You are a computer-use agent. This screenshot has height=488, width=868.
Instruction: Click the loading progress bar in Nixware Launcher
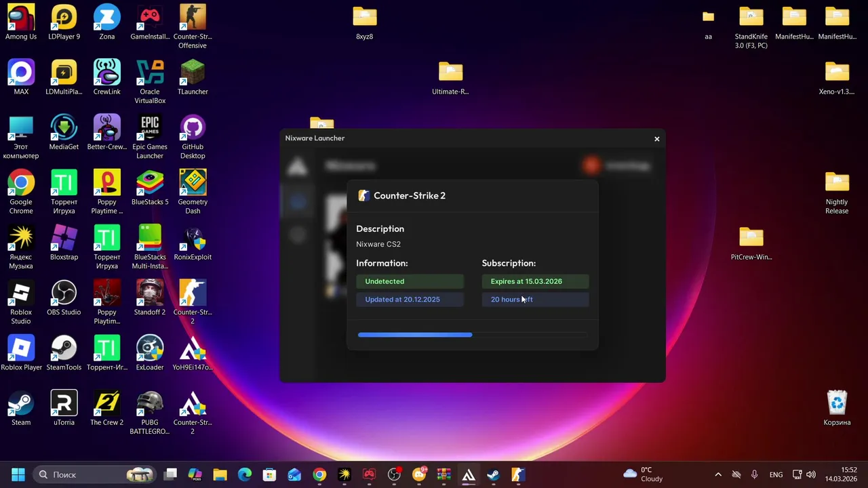tap(472, 335)
